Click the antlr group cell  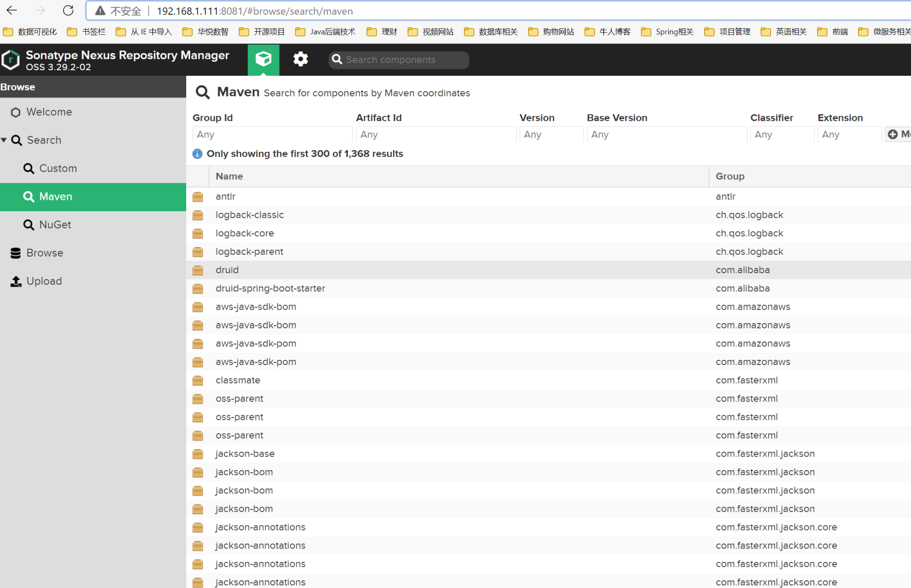726,197
